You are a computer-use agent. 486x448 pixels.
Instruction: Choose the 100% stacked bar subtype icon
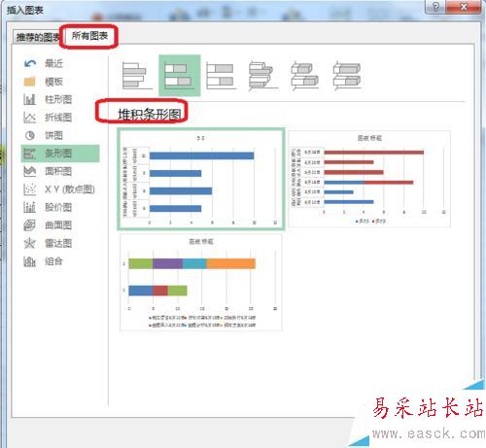point(222,76)
